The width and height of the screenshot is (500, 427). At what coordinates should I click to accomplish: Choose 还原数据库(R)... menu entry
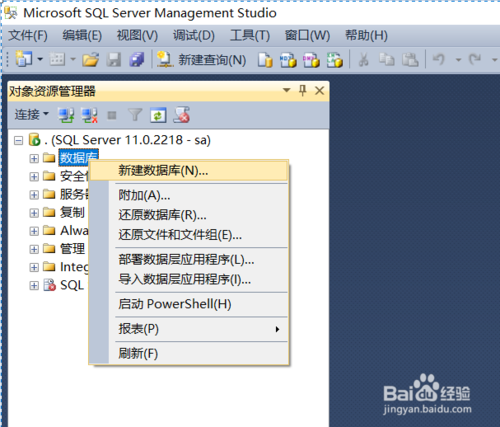point(189,215)
